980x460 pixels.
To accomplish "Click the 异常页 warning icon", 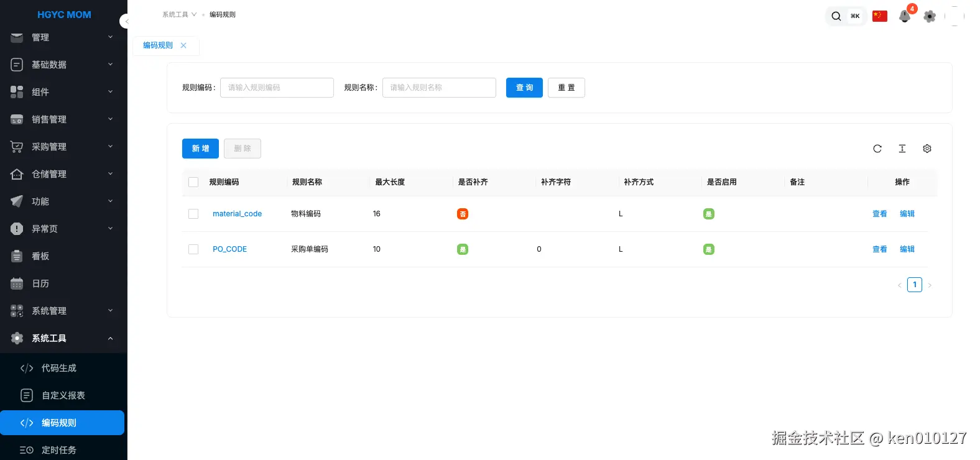I will pyautogui.click(x=17, y=229).
